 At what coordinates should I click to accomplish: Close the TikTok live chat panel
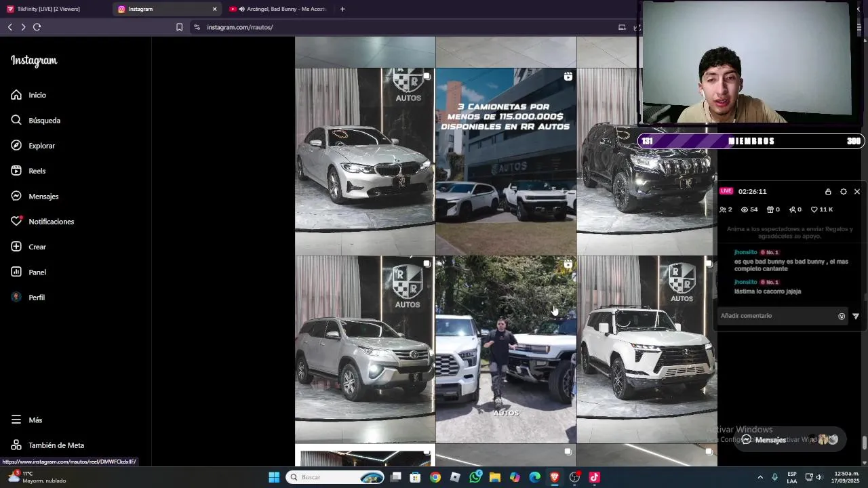pos(857,192)
